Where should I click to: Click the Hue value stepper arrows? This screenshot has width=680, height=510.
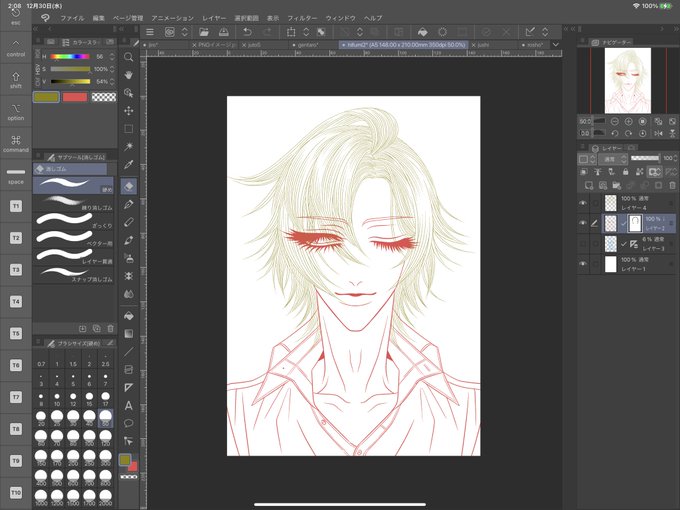(112, 57)
